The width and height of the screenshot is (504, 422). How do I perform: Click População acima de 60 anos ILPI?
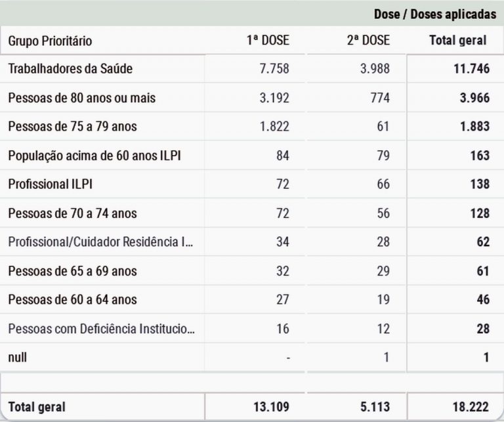pyautogui.click(x=94, y=156)
